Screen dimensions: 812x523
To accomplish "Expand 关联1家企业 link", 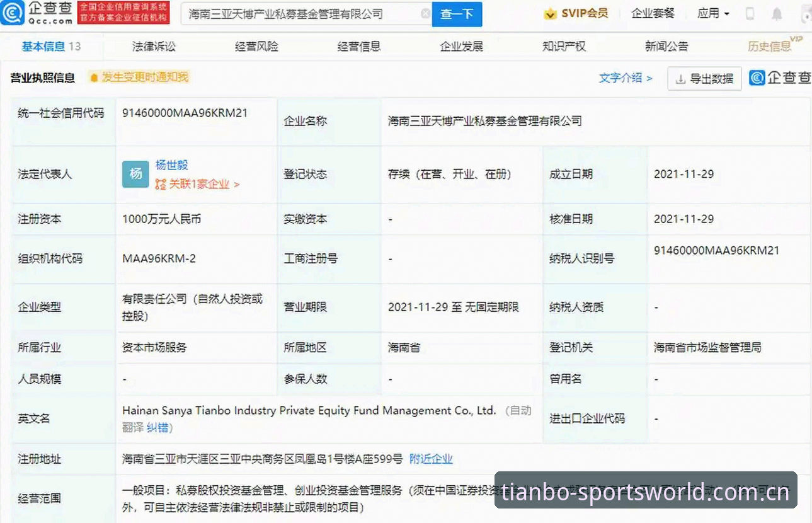I will (197, 185).
